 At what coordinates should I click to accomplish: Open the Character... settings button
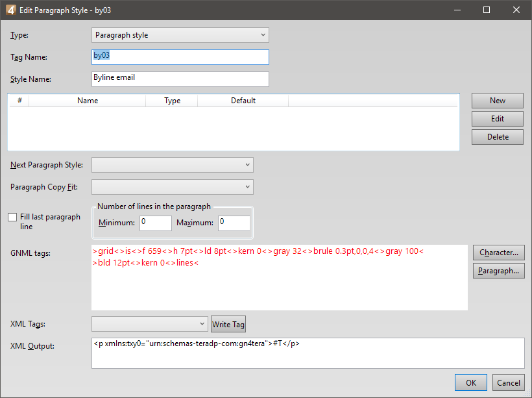(499, 253)
